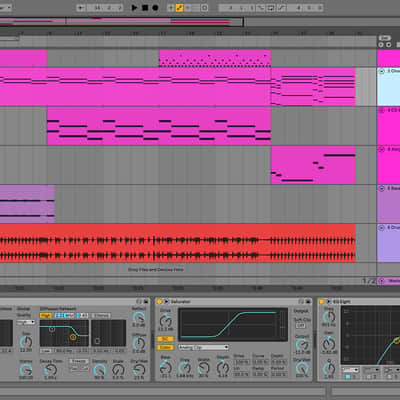This screenshot has height=400, width=400.
Task: Click the Reverb Size knob
Action: pos(26,342)
